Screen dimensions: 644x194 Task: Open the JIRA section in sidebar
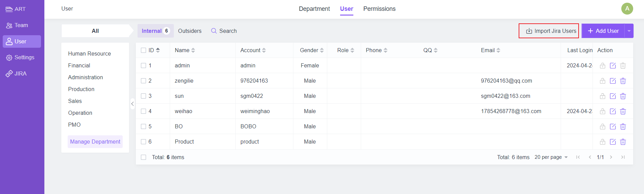pos(20,73)
